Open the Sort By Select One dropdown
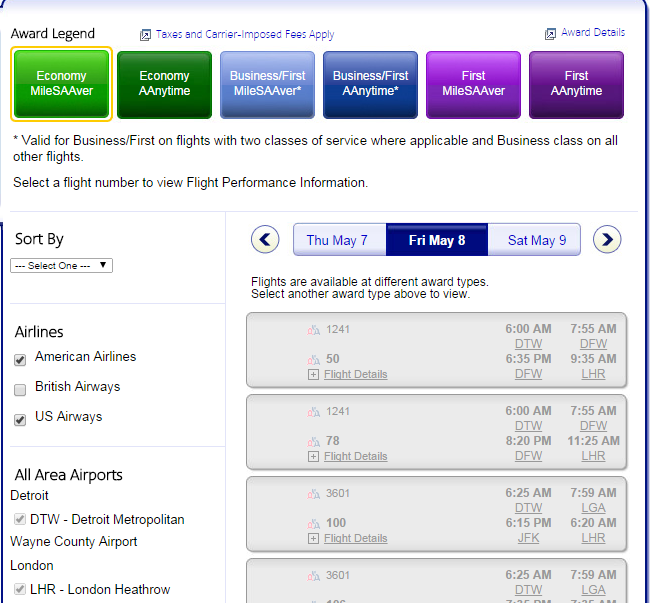658x603 pixels. [61, 266]
